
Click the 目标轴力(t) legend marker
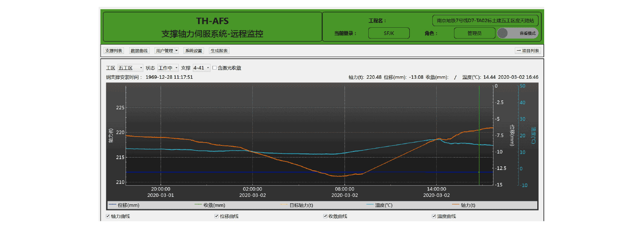point(284,205)
